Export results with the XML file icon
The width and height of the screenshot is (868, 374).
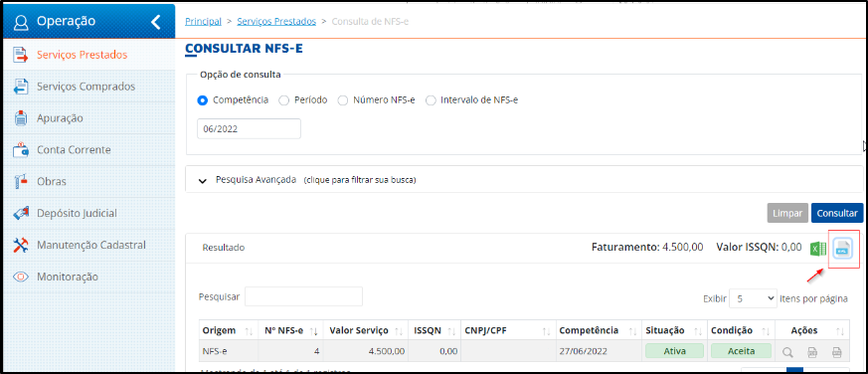pos(843,249)
